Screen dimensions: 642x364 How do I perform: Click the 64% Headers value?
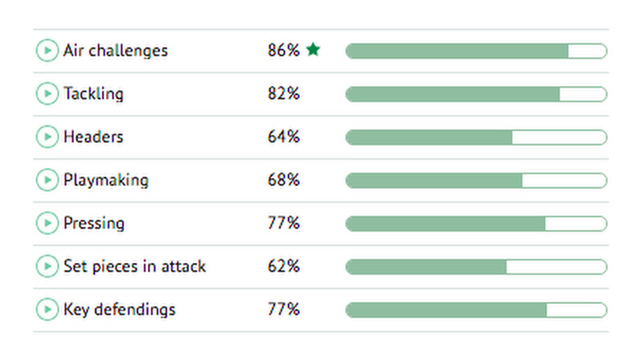click(283, 137)
